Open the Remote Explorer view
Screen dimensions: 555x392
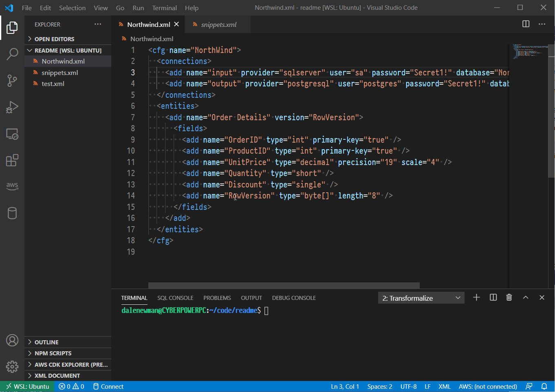(x=12, y=134)
